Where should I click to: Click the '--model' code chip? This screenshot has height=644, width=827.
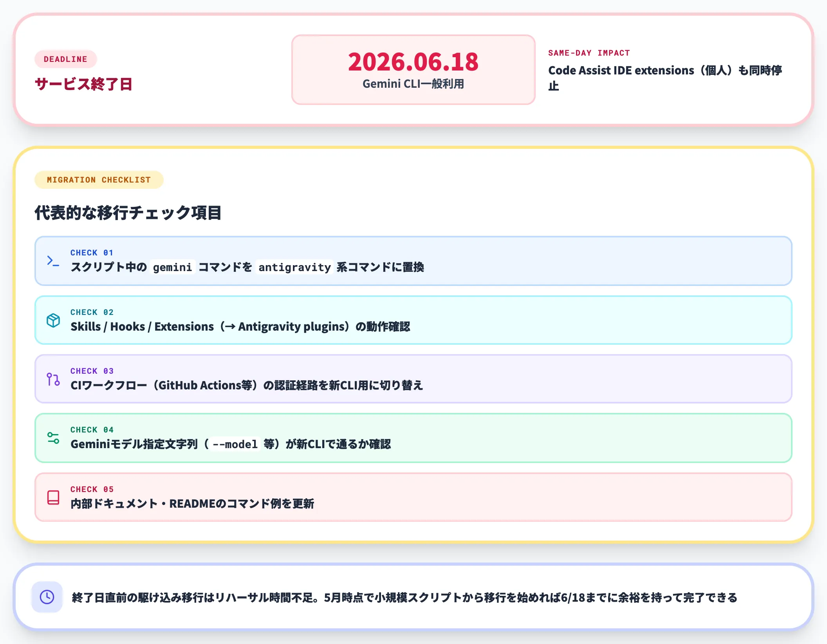click(x=235, y=444)
